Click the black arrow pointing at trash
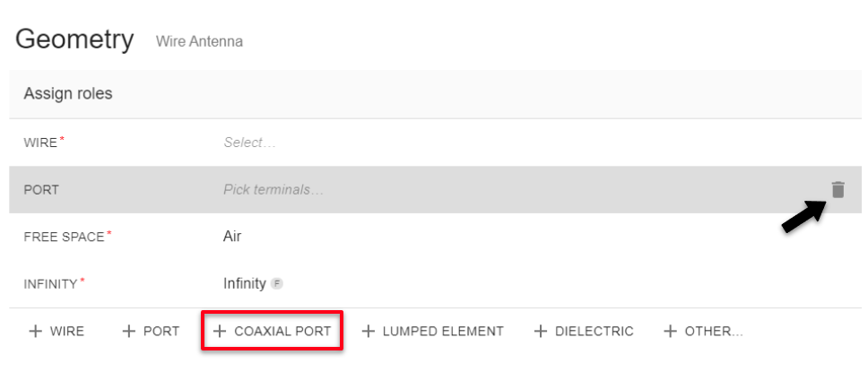 (803, 217)
